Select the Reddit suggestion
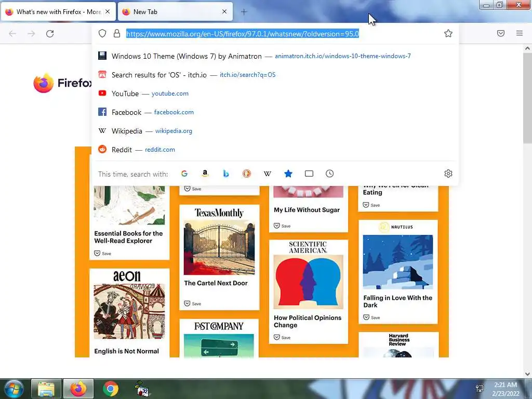The image size is (532, 399). click(275, 149)
